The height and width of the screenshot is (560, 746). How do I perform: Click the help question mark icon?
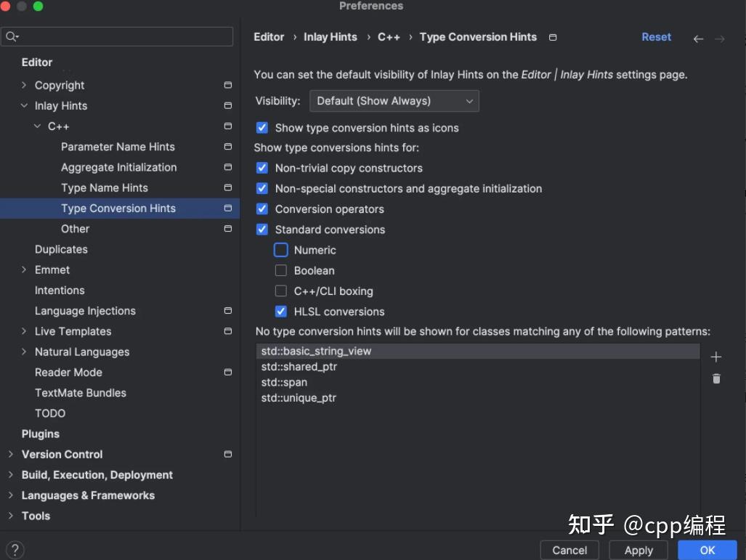15,549
